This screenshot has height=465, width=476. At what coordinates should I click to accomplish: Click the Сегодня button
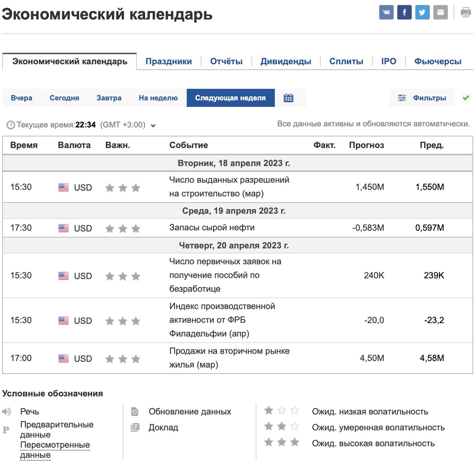(x=64, y=98)
